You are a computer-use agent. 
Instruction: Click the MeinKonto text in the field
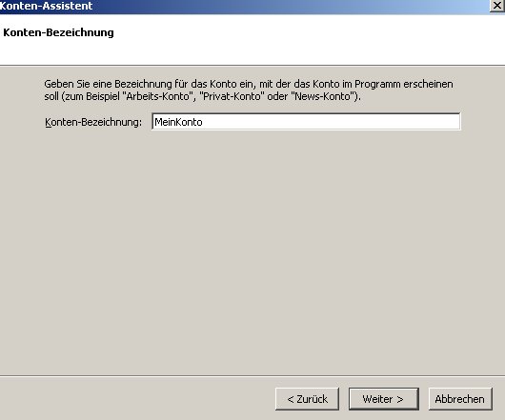point(178,122)
